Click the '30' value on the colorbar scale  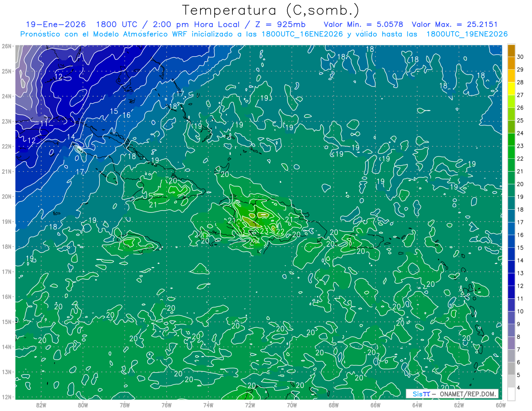tap(520, 57)
